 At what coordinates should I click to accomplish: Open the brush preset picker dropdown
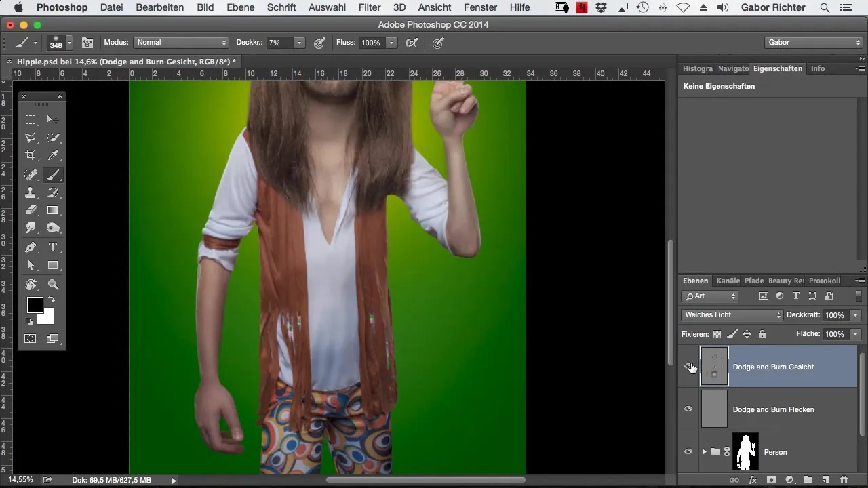(x=69, y=43)
